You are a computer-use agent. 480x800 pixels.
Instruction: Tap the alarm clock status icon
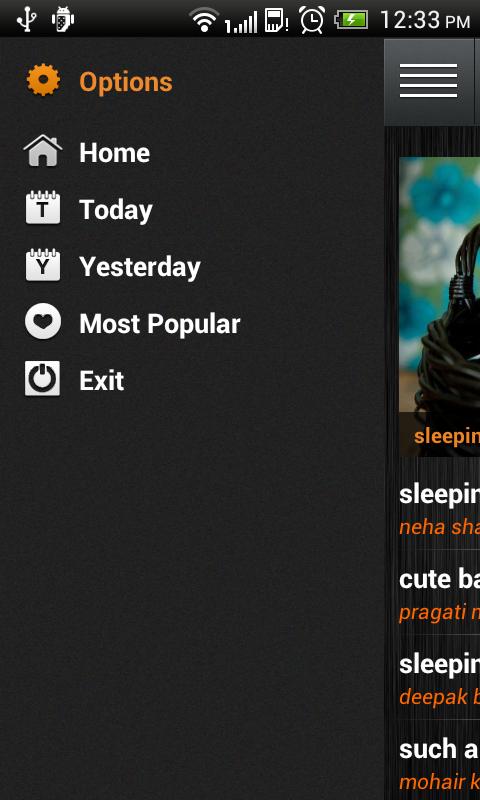click(312, 20)
